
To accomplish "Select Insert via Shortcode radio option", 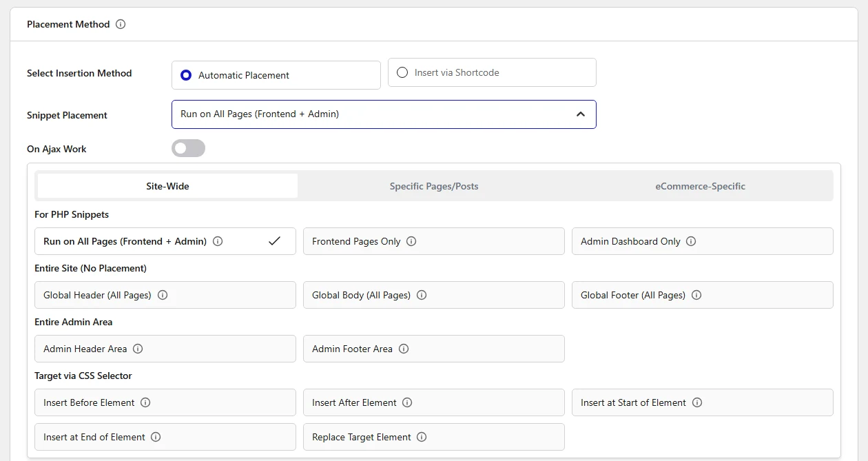I will tap(492, 72).
